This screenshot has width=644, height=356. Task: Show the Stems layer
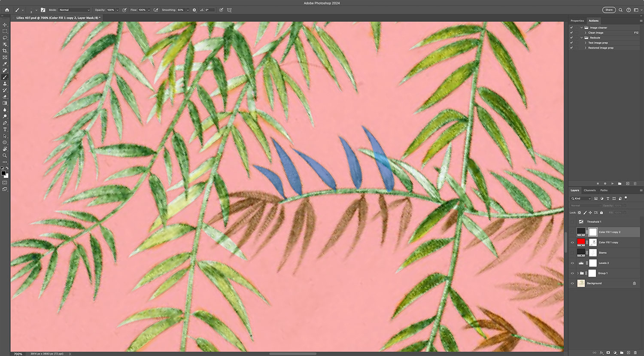(572, 253)
